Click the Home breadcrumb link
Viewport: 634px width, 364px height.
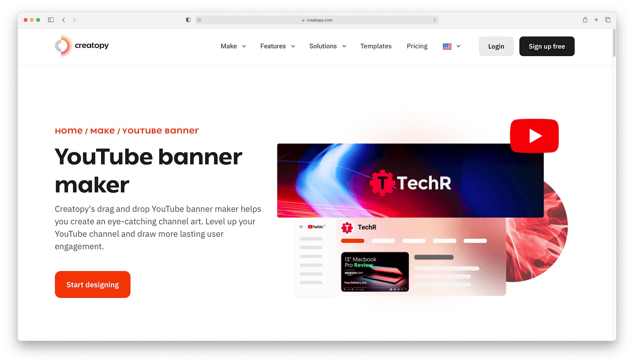coord(69,131)
